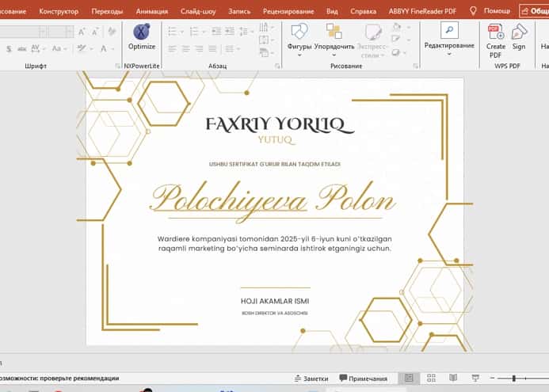Screen dimensions: 549x392
Task: Click the clear formatting icon
Action: 112,32
